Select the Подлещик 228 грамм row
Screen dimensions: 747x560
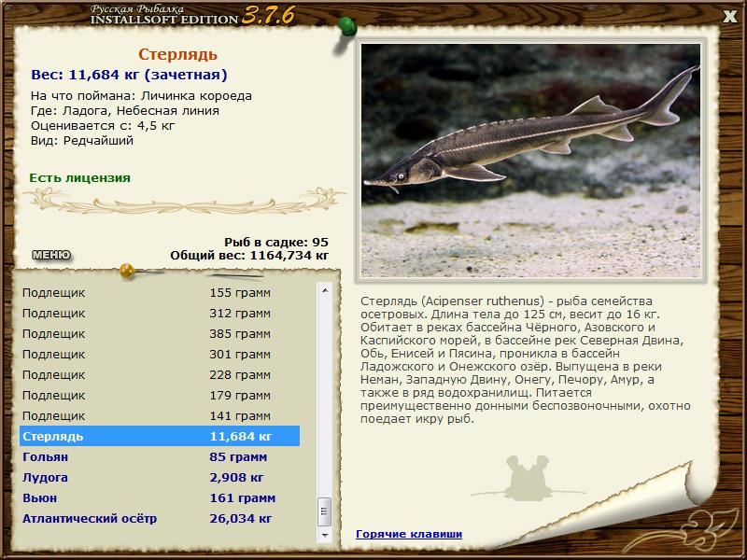coord(160,375)
